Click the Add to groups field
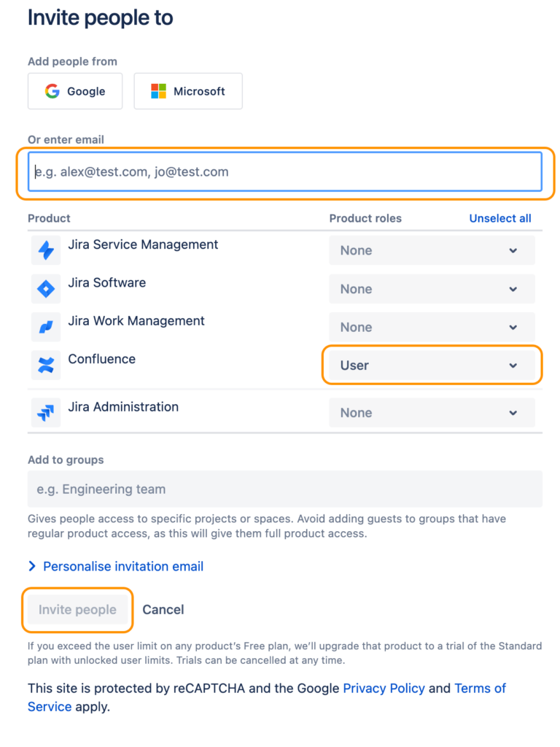 click(285, 489)
